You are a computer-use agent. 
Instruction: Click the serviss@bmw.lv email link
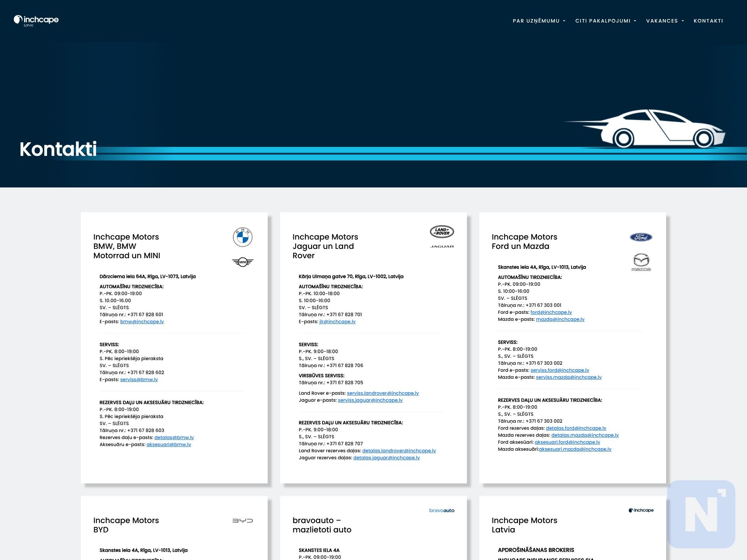(139, 380)
